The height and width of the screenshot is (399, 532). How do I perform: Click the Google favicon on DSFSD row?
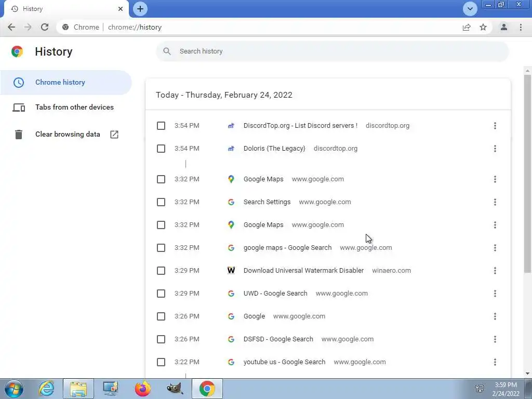(231, 339)
